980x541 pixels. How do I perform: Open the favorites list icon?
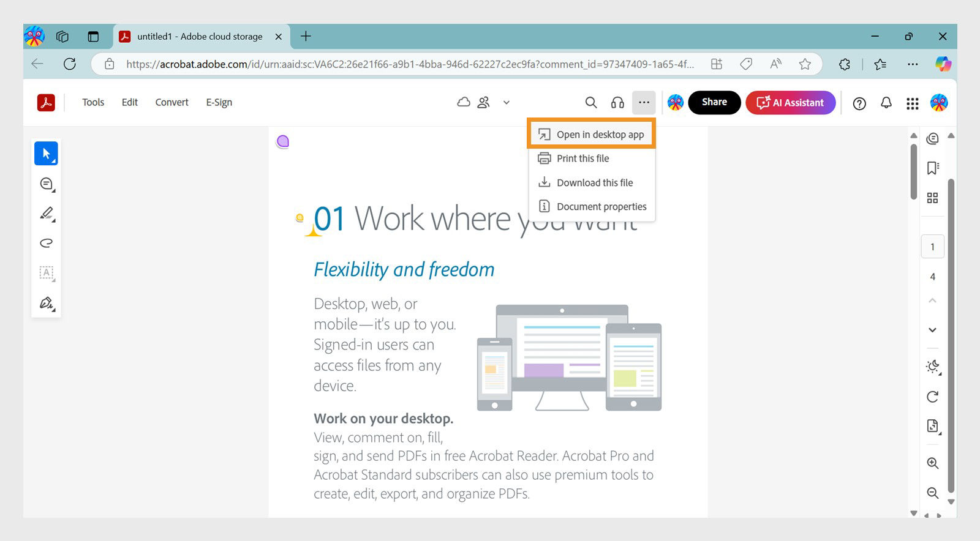880,64
